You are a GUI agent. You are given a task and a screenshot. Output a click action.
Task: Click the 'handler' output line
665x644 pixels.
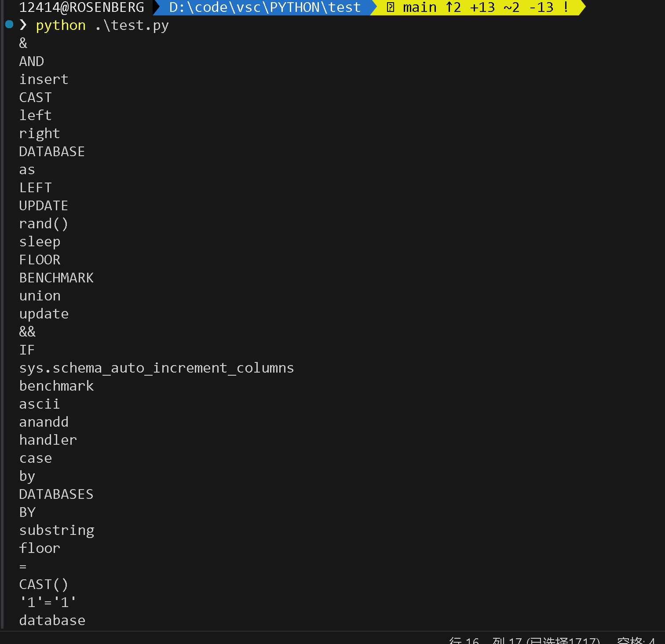click(x=48, y=440)
